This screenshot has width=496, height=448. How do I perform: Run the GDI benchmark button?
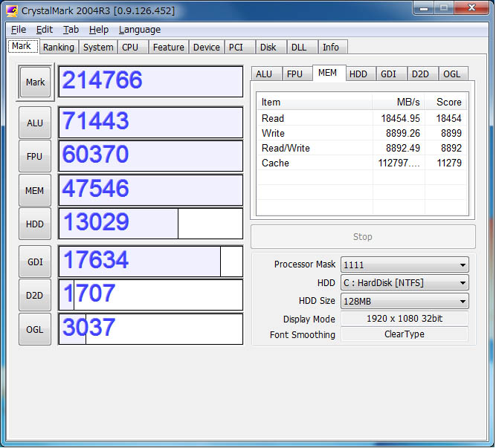tap(35, 262)
